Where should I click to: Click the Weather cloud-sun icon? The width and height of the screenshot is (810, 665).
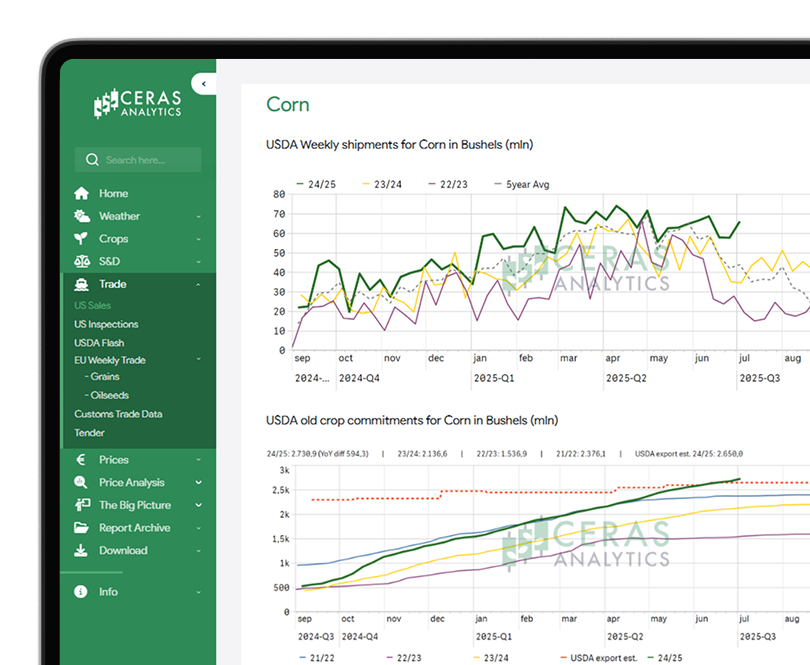click(x=82, y=216)
